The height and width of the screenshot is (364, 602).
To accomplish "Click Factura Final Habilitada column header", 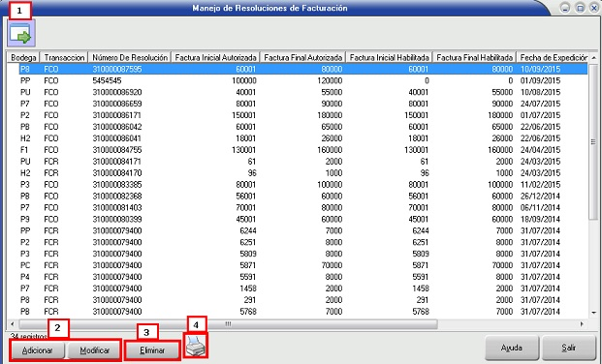I will click(475, 57).
